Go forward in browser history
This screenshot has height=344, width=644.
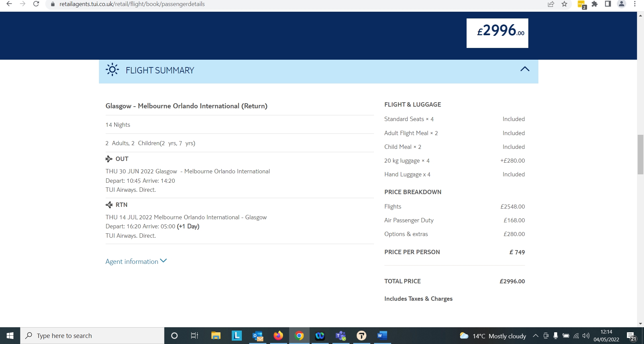coord(23,4)
